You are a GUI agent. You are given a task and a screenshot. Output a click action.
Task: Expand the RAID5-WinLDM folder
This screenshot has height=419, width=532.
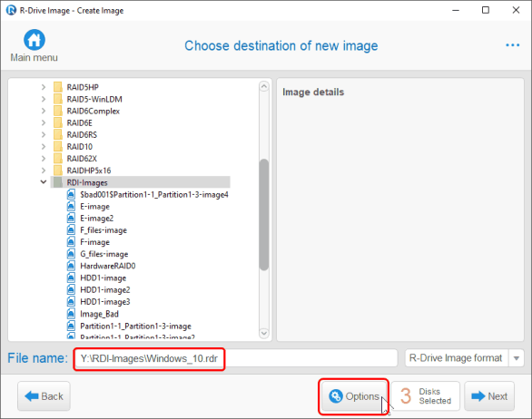(44, 99)
